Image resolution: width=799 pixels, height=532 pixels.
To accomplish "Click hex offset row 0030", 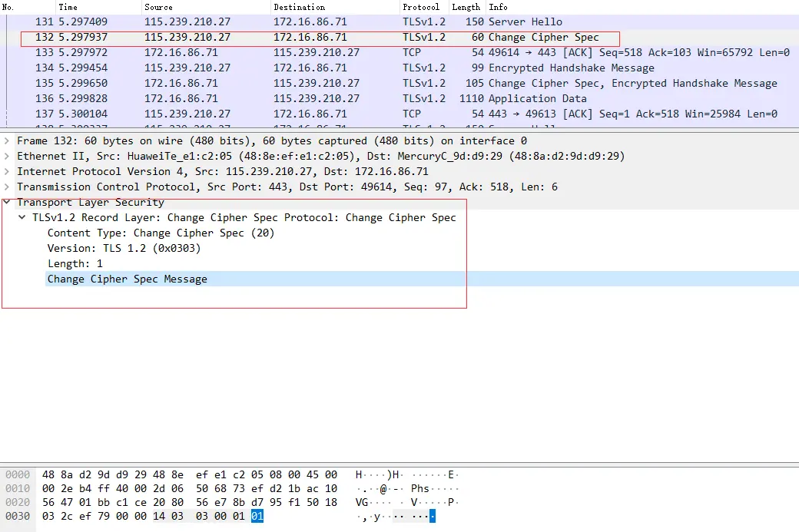I will click(18, 516).
